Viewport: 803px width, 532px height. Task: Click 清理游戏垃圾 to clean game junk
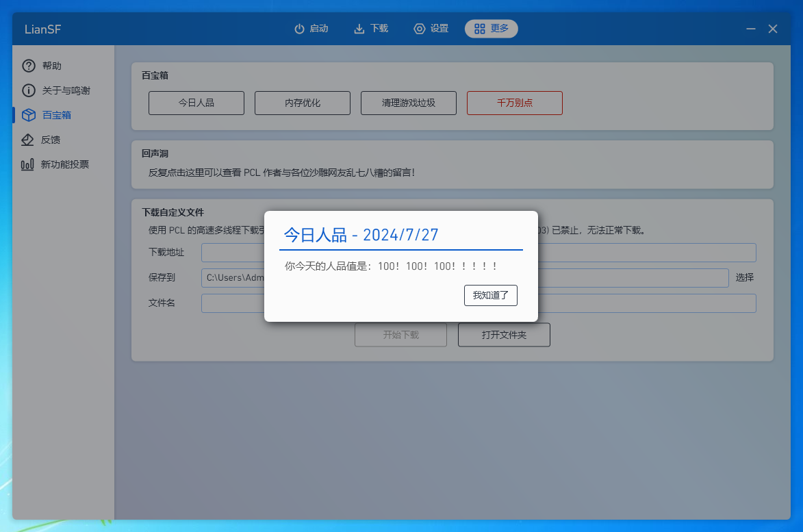coord(408,103)
